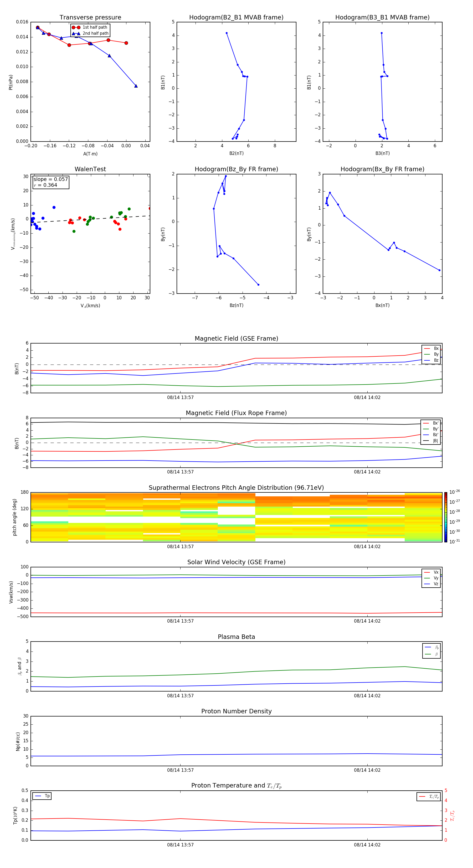Click the 'Vy' legend entry in velocity plot
Screen dimensions: 473x868
431,578
